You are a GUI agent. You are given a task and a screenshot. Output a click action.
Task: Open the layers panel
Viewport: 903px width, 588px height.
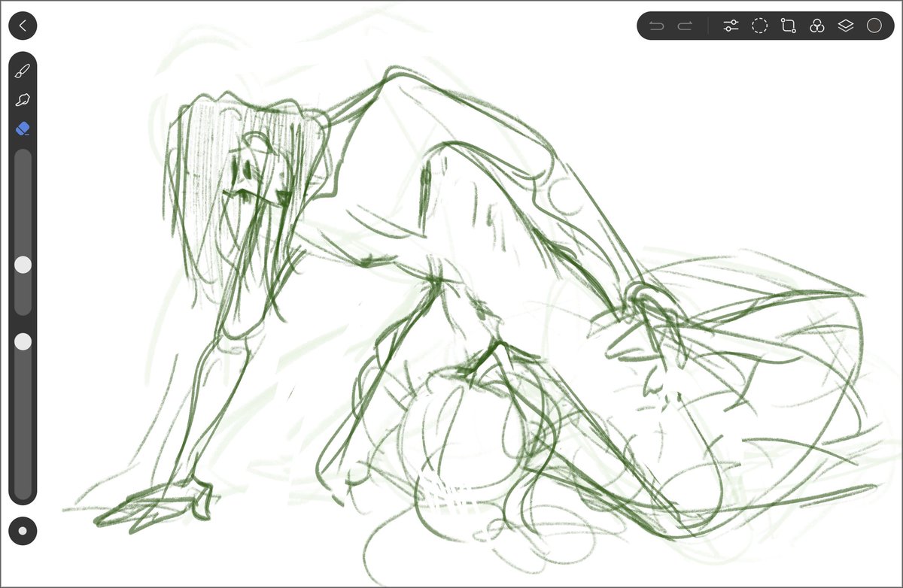coord(845,26)
